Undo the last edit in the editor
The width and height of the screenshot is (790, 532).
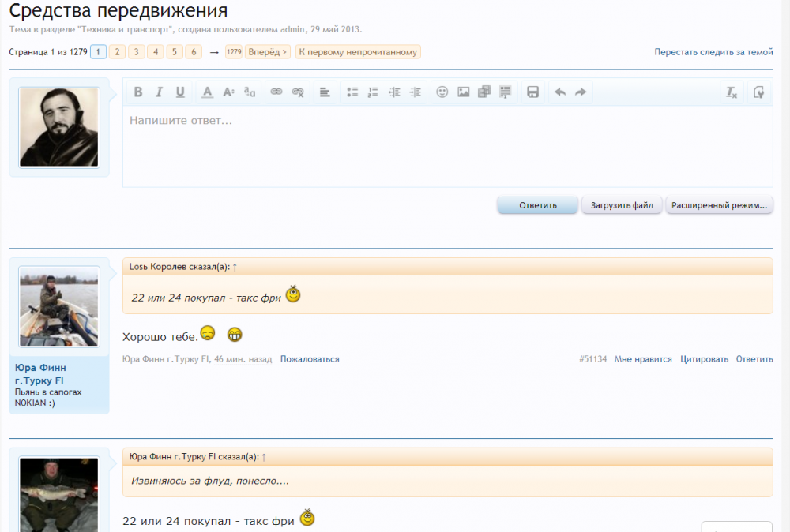pyautogui.click(x=560, y=92)
